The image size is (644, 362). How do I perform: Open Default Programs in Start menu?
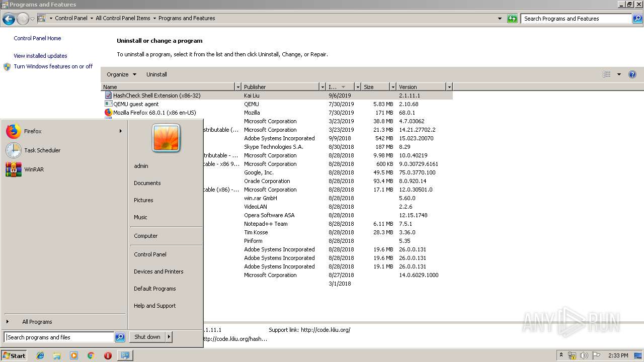(x=155, y=289)
